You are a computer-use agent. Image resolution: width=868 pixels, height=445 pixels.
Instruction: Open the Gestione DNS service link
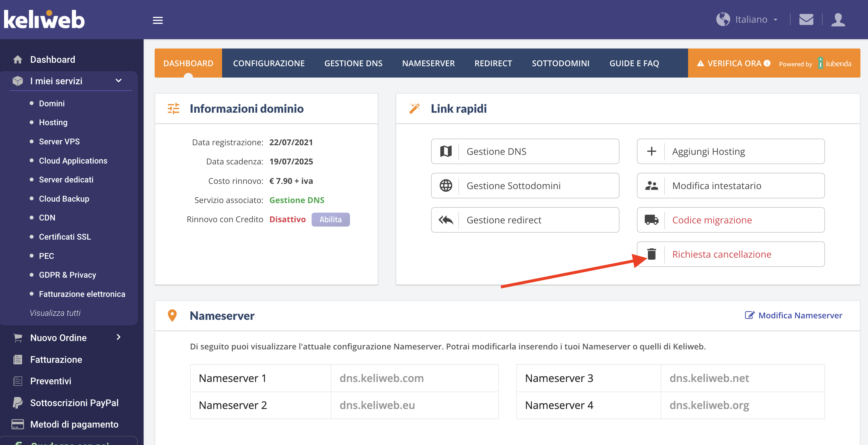click(x=297, y=200)
